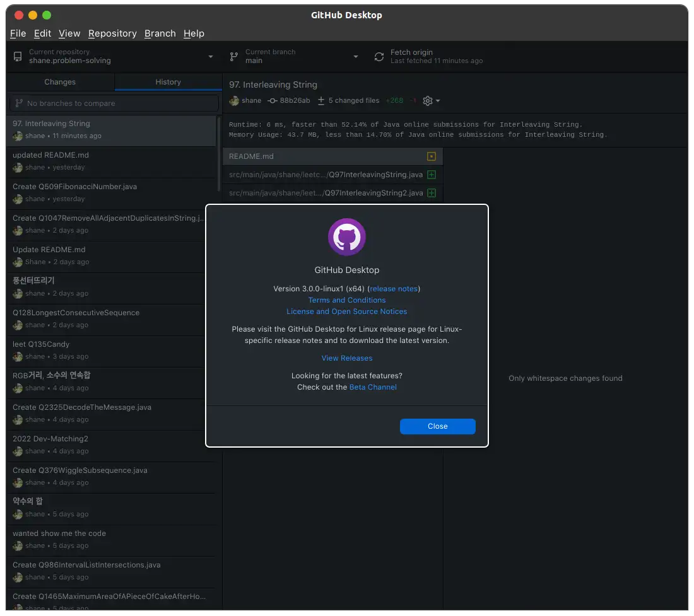
Task: Click the added icon for Q97InterleavingString2.java
Action: click(x=431, y=193)
